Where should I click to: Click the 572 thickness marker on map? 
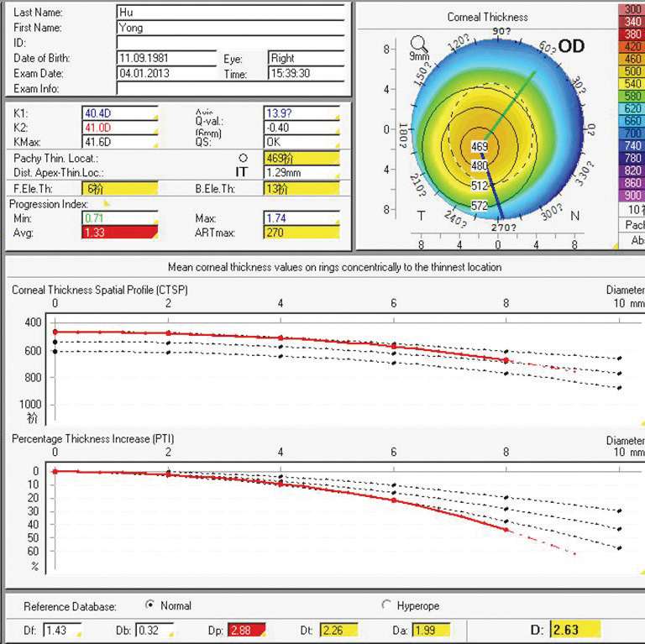[x=479, y=205]
